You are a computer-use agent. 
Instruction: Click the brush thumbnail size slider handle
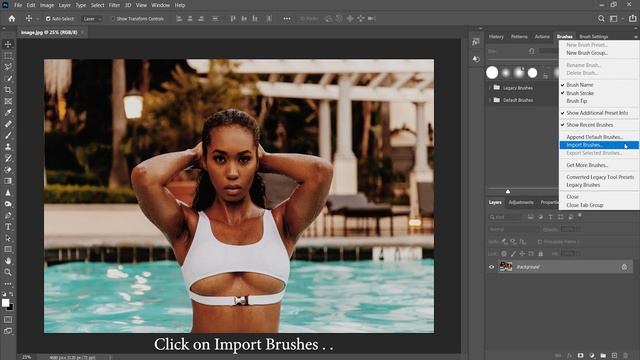(508, 191)
